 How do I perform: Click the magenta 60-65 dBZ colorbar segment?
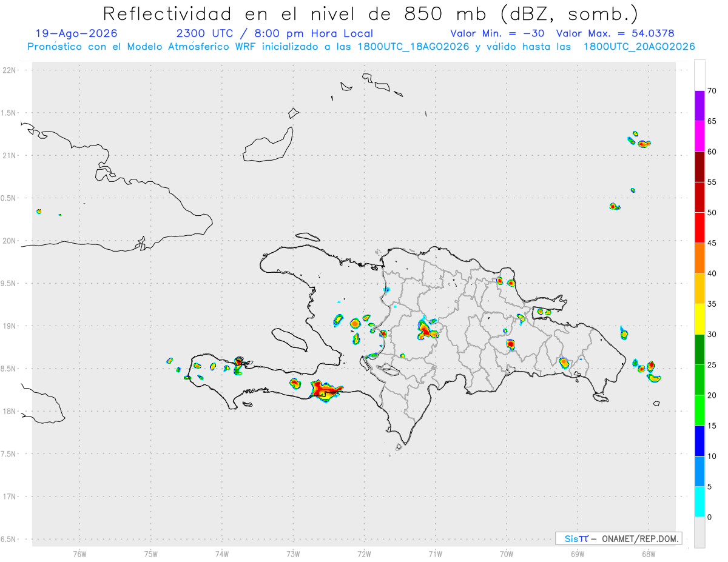[x=699, y=136]
